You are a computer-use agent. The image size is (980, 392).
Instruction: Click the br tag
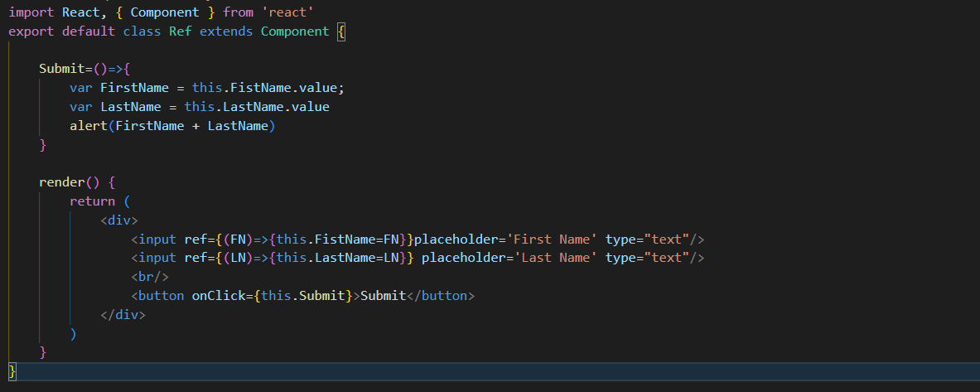[150, 276]
